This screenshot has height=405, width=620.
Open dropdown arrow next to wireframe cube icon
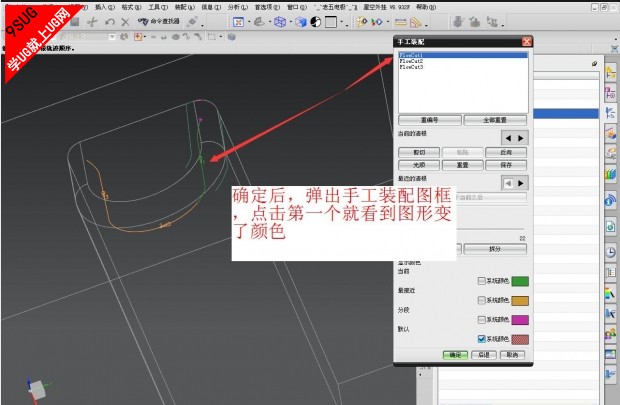pos(291,23)
